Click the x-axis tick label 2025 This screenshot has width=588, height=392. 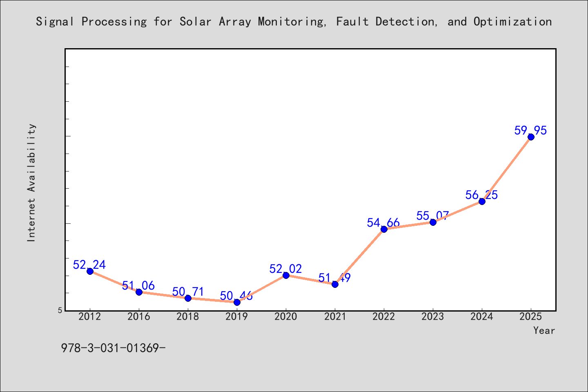pos(531,316)
